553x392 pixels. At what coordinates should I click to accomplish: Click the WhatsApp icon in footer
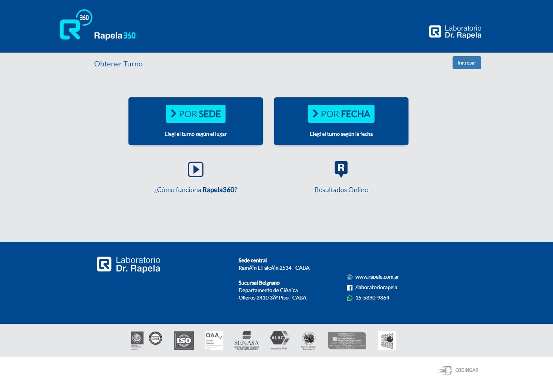(349, 298)
